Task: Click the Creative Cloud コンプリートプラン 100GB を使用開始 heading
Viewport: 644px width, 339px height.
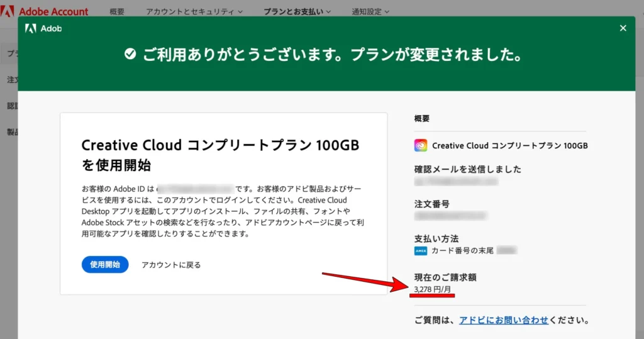Action: coord(220,155)
